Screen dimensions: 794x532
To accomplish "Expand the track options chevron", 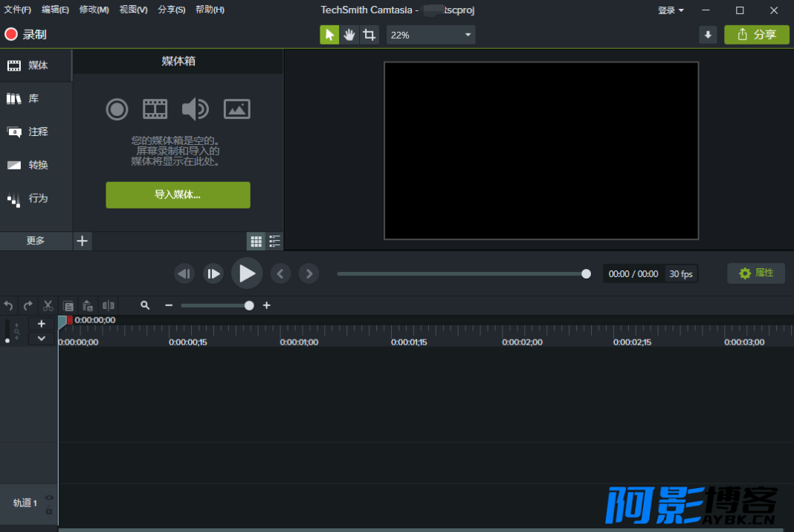I will coord(42,338).
